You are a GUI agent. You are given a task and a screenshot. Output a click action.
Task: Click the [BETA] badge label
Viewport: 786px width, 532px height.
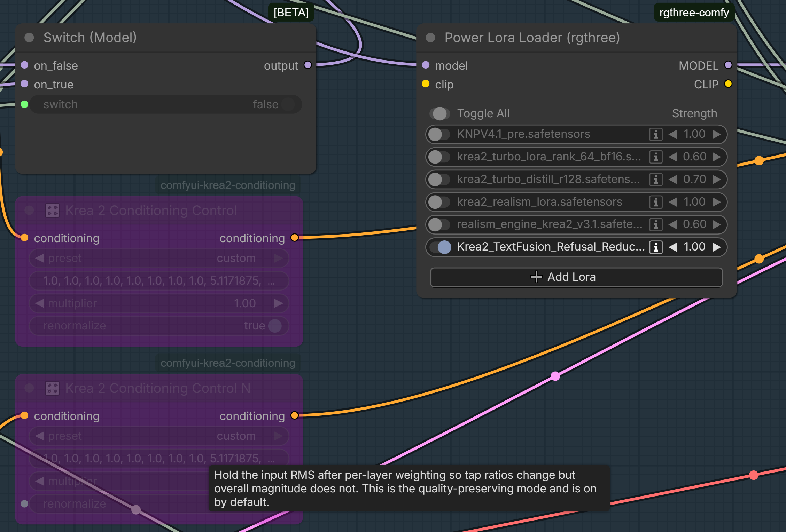click(291, 13)
